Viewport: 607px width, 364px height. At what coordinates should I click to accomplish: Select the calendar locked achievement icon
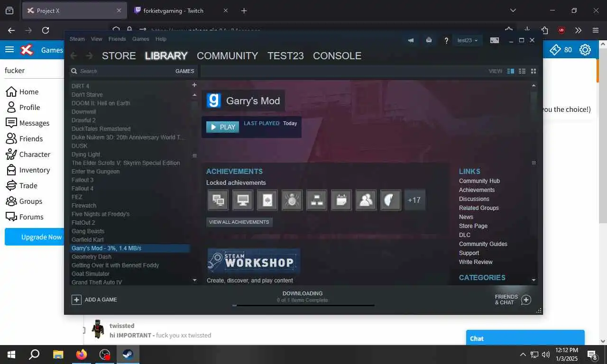[x=341, y=200]
